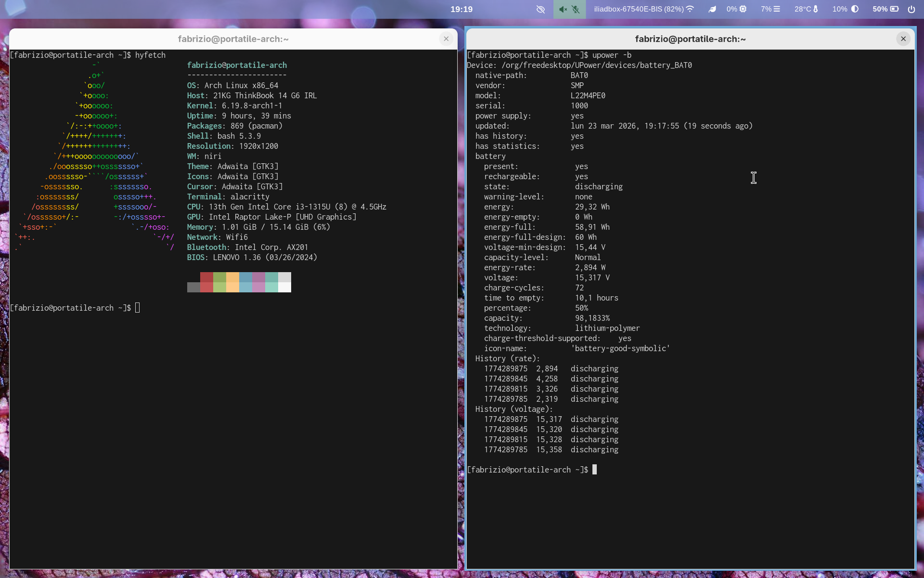Click the 'upower -b' command text
This screenshot has height=578, width=924.
pyautogui.click(x=612, y=55)
